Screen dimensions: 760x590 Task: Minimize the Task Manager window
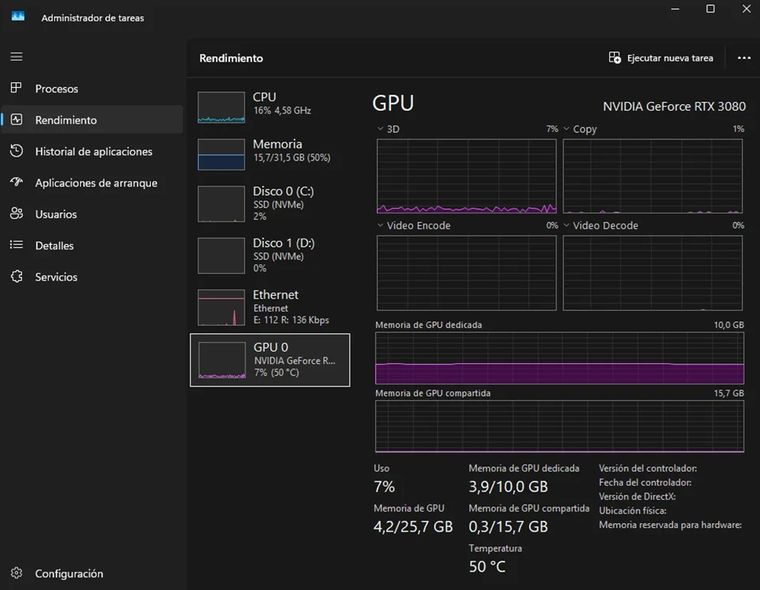[675, 9]
